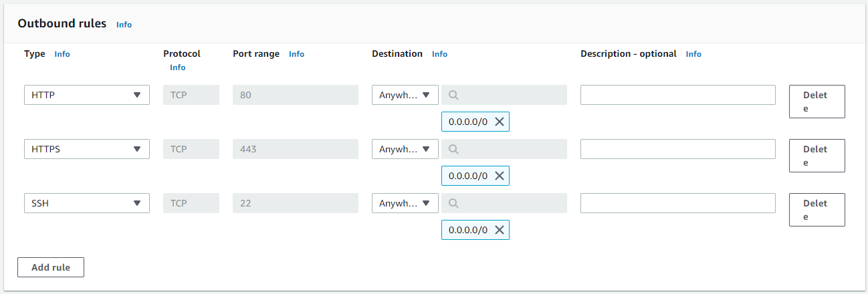Click description field for HTTPS rule
The width and height of the screenshot is (868, 294).
click(x=677, y=149)
